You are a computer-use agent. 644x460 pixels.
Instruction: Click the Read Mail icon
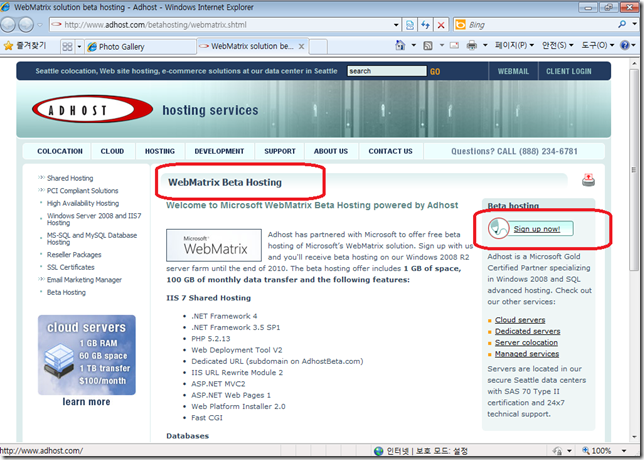tap(454, 45)
